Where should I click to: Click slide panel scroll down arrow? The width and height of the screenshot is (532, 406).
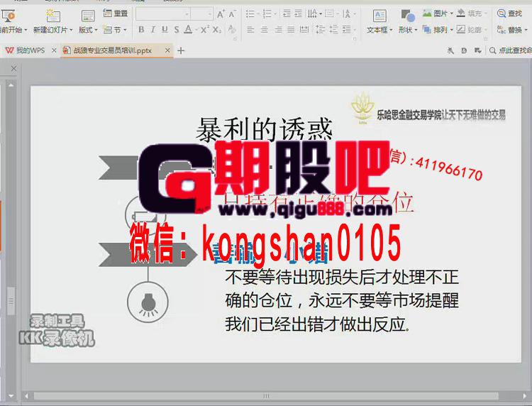(x=11, y=396)
